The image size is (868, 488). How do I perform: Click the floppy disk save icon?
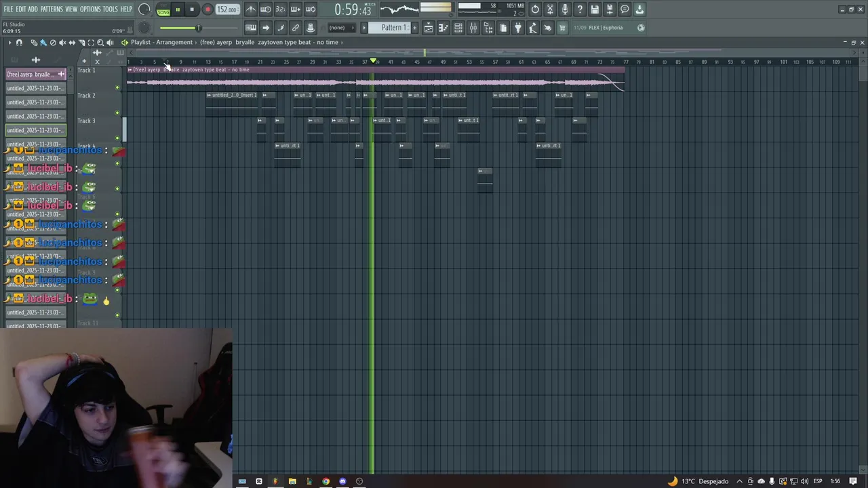[595, 9]
